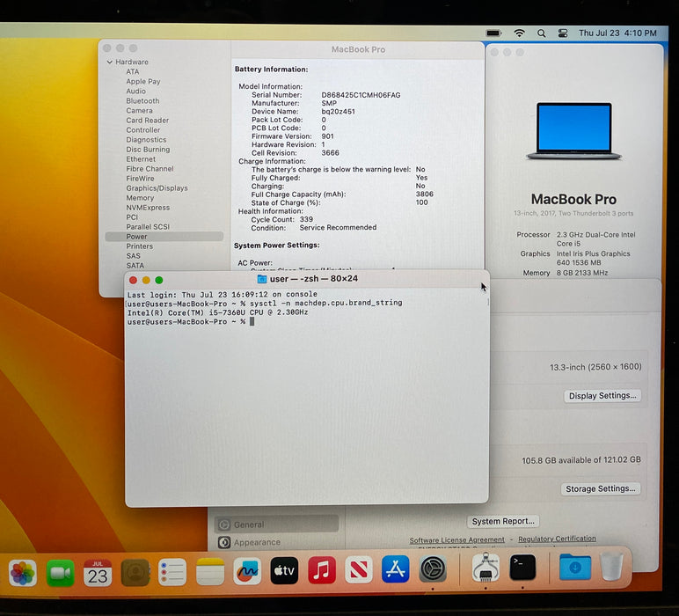This screenshot has height=616, width=679.
Task: Open the Regulatory Certification link
Action: pos(557,539)
